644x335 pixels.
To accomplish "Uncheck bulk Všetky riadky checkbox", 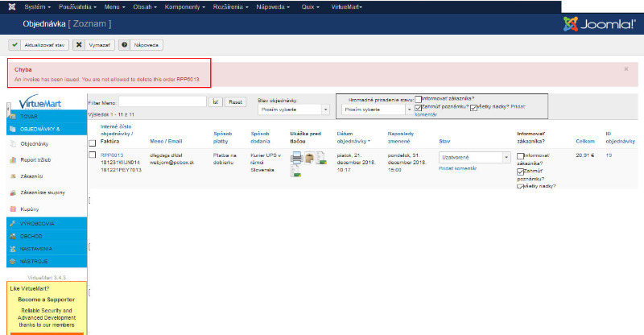I will [x=473, y=108].
